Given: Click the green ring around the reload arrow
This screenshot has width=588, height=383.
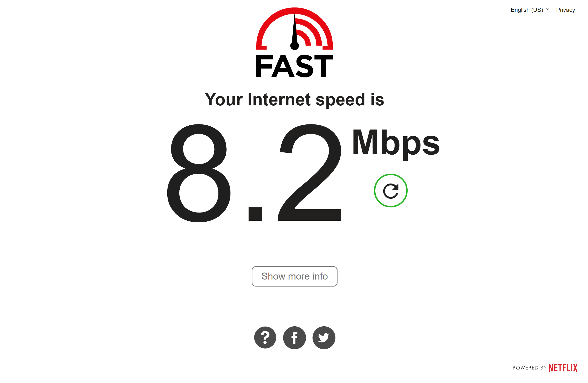Looking at the screenshot, I should (391, 175).
